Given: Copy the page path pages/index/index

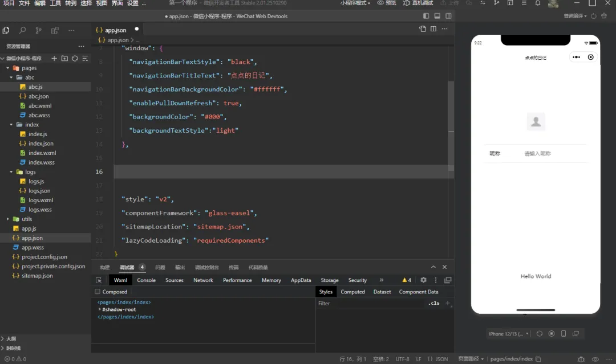Looking at the screenshot, I should tap(538, 359).
